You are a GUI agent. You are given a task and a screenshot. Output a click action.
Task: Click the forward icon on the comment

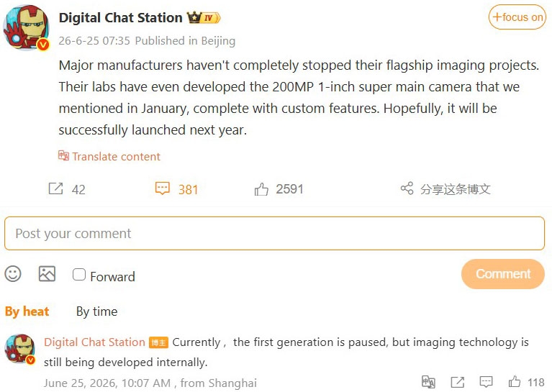coord(457,382)
